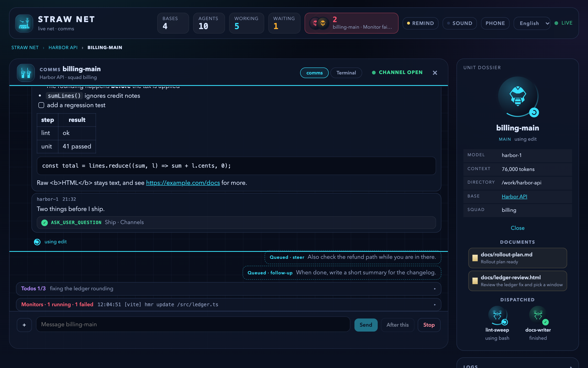Click the CHANNEL OPEN status label
The image size is (588, 368).
[397, 72]
